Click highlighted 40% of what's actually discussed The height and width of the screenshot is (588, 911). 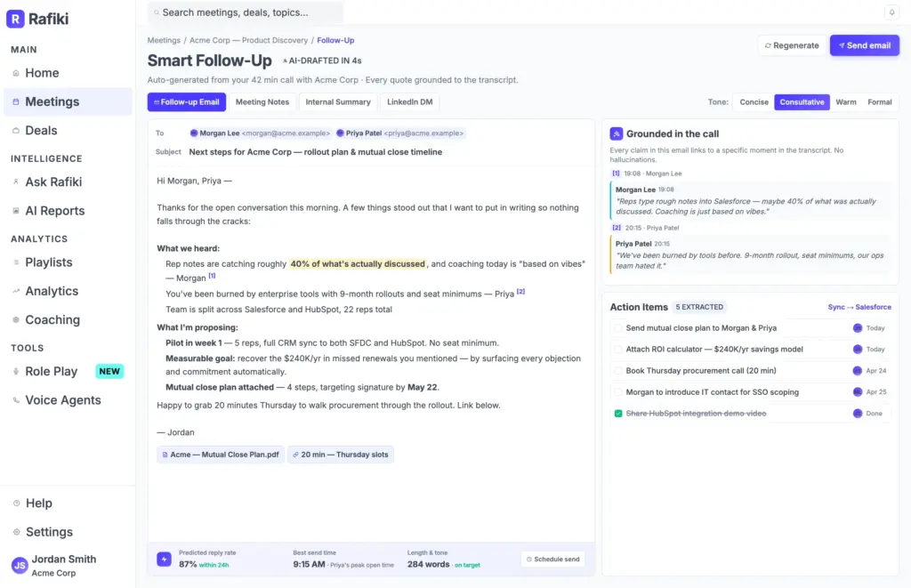358,264
